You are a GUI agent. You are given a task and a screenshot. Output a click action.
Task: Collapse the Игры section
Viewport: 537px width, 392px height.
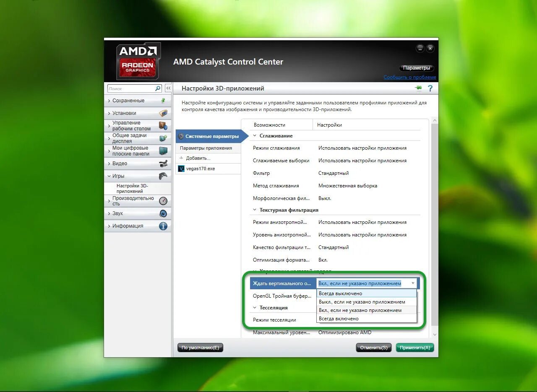[109, 176]
